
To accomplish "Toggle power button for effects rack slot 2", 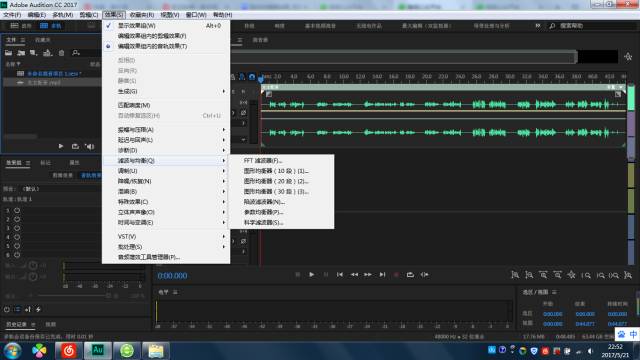I will coord(17,220).
